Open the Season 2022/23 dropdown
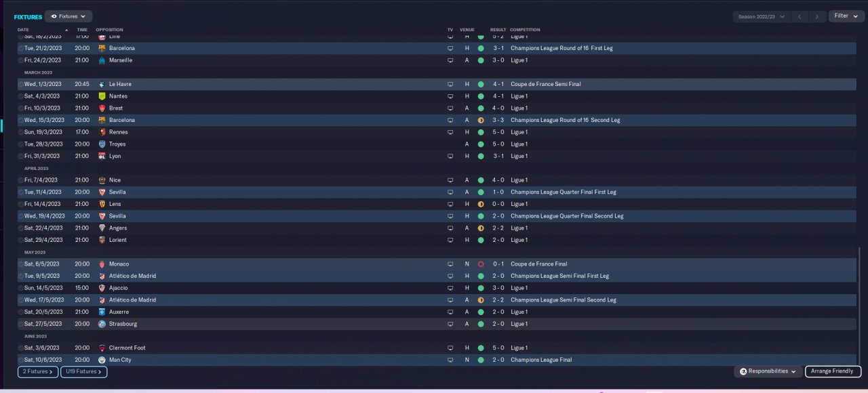The height and width of the screenshot is (393, 868). [762, 16]
